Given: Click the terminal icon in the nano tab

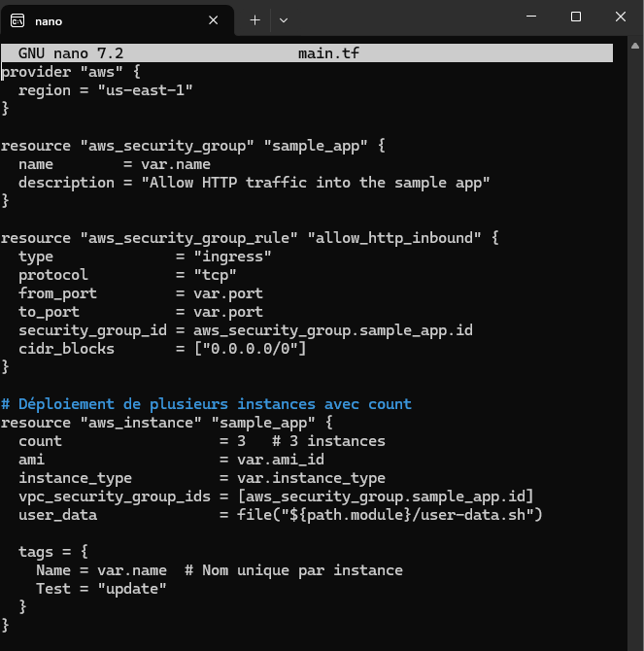Looking at the screenshot, I should [x=17, y=19].
